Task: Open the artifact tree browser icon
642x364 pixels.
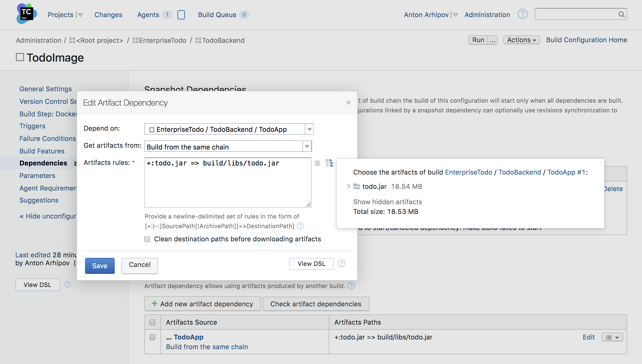Action: coord(330,163)
